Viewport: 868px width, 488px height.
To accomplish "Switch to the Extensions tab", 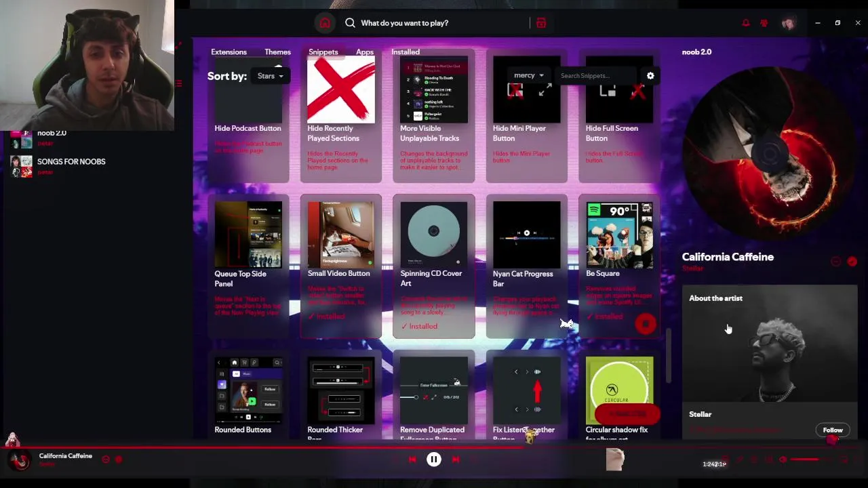I will tap(229, 52).
